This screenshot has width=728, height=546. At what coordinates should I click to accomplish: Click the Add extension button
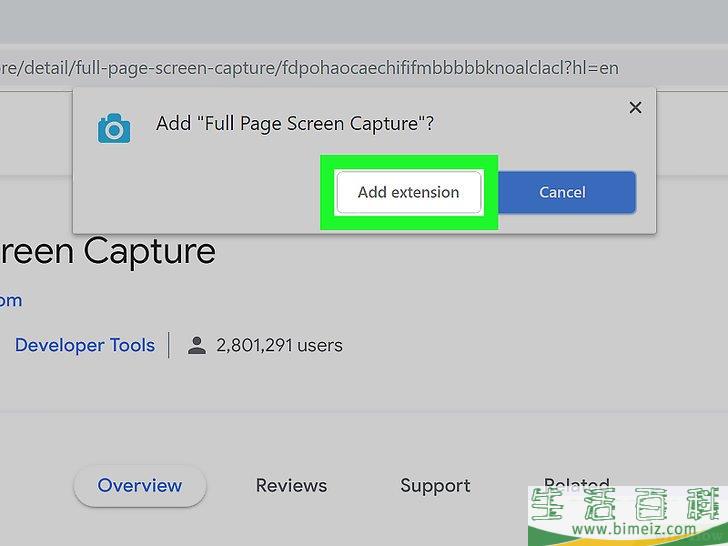point(408,192)
